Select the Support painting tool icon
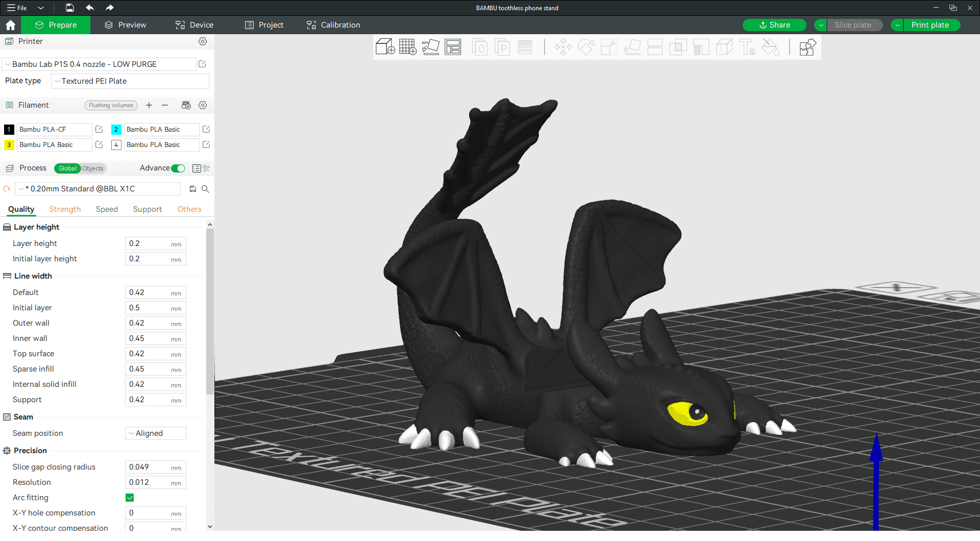This screenshot has width=980, height=541. click(x=701, y=47)
